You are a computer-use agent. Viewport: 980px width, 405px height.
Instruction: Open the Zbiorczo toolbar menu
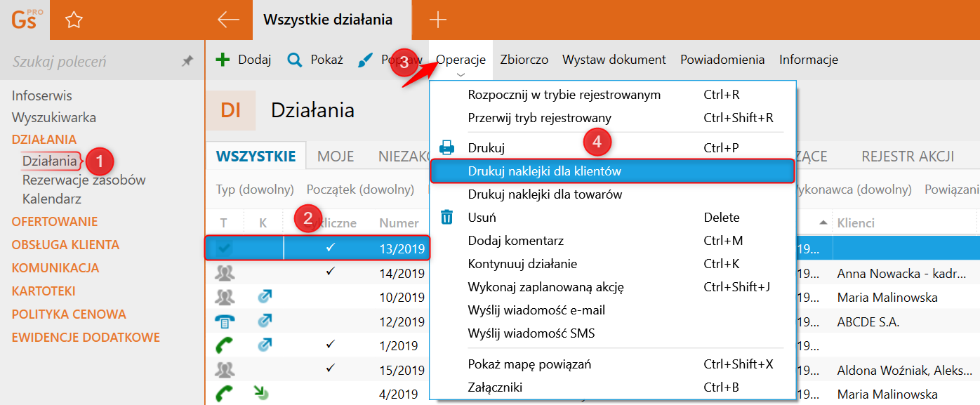(524, 60)
